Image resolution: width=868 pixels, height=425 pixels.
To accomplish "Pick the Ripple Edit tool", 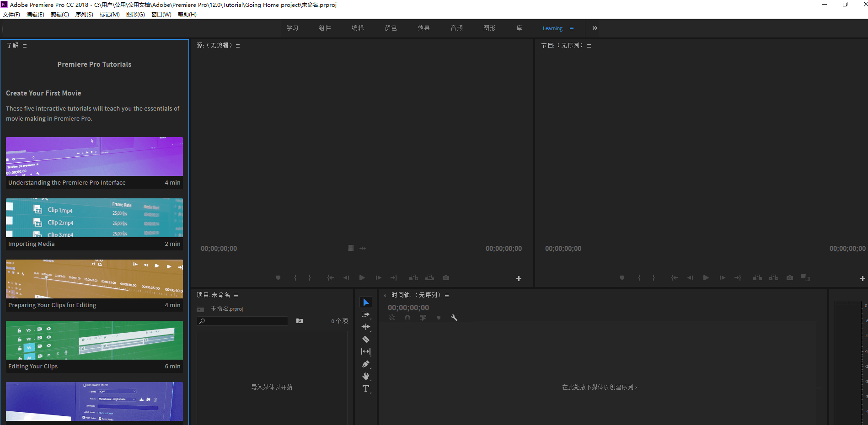I will (x=366, y=327).
